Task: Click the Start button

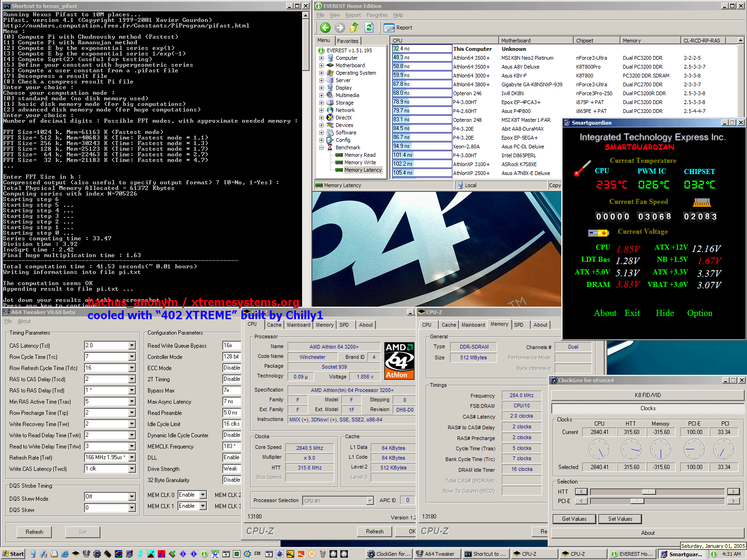Action: tap(13, 554)
